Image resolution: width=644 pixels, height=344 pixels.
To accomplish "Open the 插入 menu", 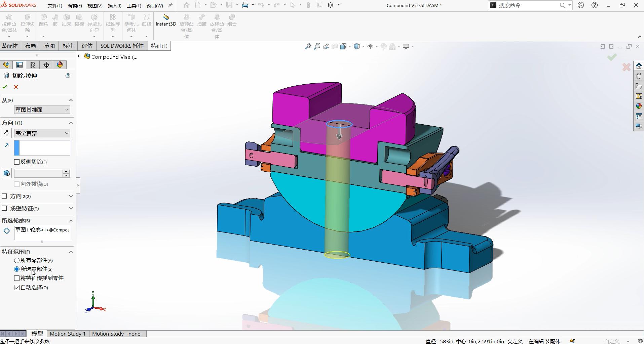I will point(114,6).
